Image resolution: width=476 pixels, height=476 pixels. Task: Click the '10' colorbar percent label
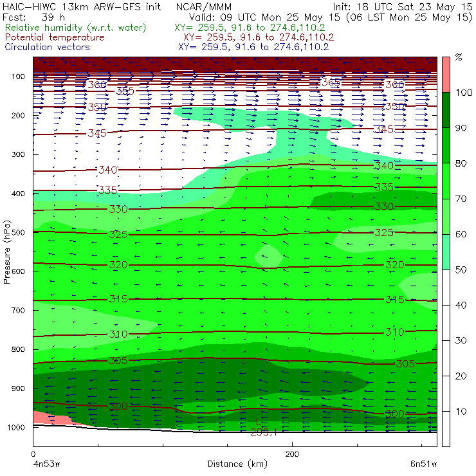[461, 411]
